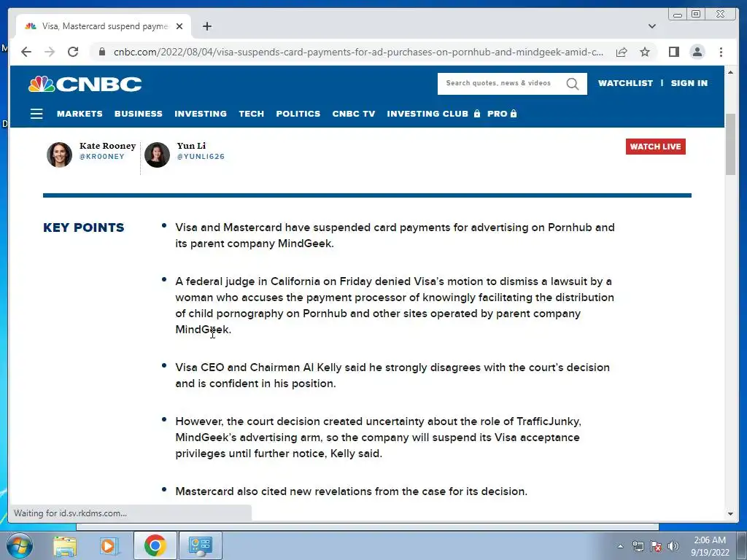747x560 pixels.
Task: Open the @KROONEY Twitter handle
Action: coord(102,157)
